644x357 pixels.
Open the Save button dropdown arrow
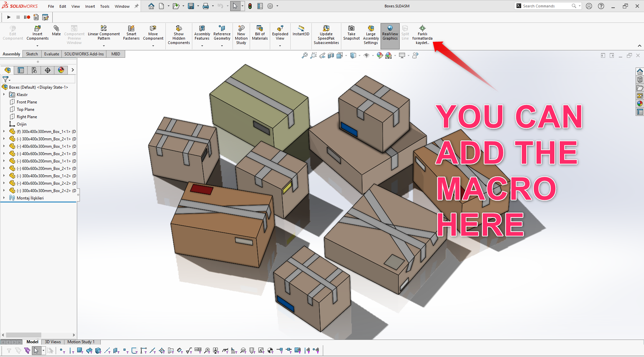pyautogui.click(x=198, y=6)
